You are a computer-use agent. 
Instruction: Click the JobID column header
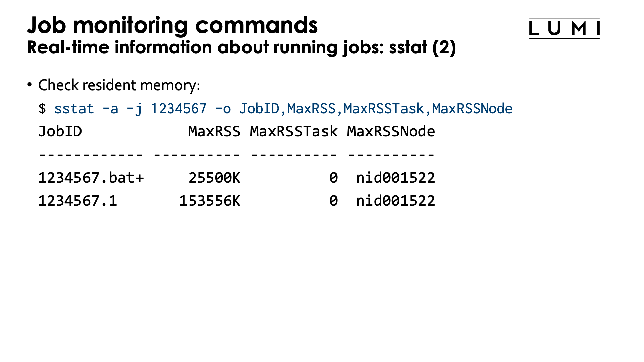[x=60, y=131]
